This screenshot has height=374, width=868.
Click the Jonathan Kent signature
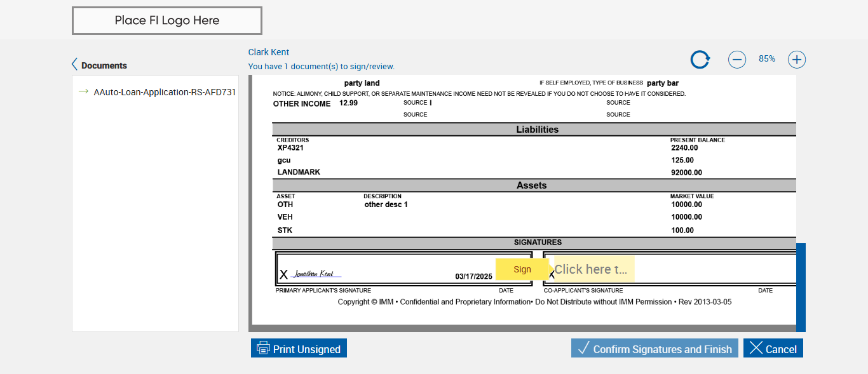pyautogui.click(x=317, y=274)
